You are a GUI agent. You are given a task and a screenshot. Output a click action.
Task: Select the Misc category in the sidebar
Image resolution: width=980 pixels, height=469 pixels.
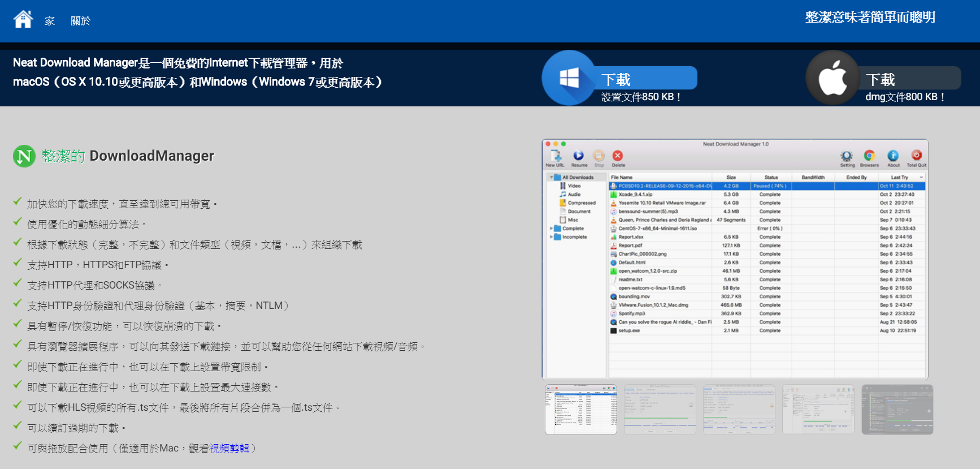tap(569, 220)
